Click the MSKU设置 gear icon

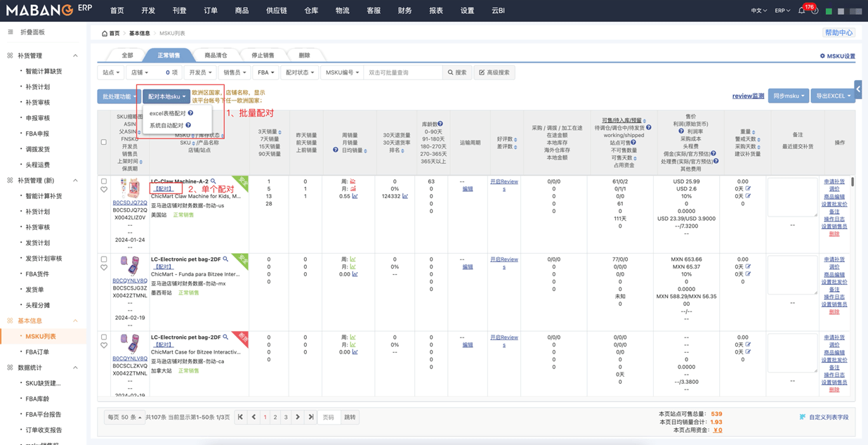pos(822,56)
